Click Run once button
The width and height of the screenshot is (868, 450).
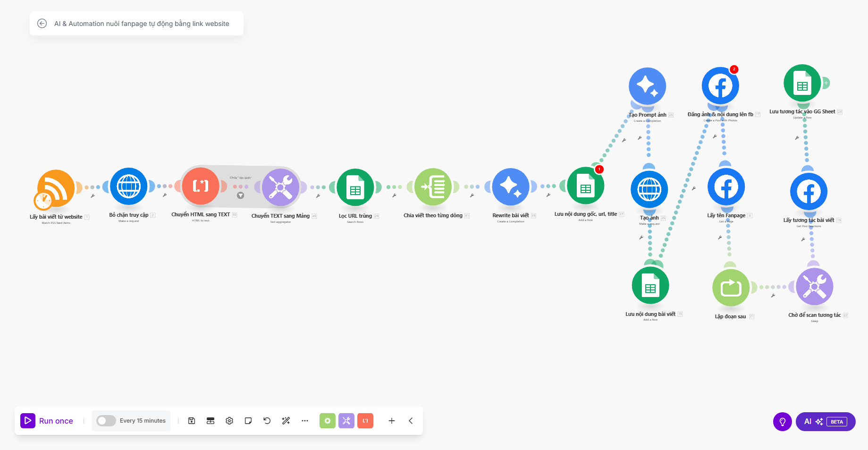[x=47, y=421]
